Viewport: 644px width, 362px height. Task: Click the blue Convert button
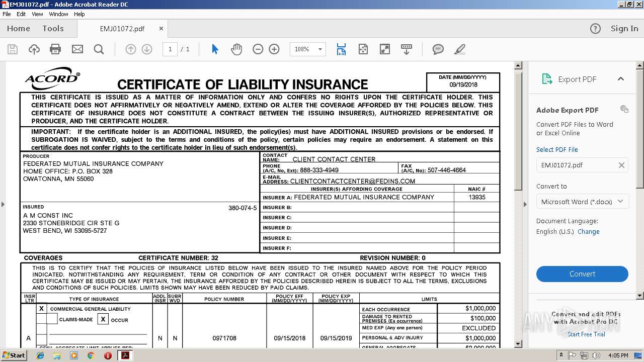pyautogui.click(x=582, y=274)
